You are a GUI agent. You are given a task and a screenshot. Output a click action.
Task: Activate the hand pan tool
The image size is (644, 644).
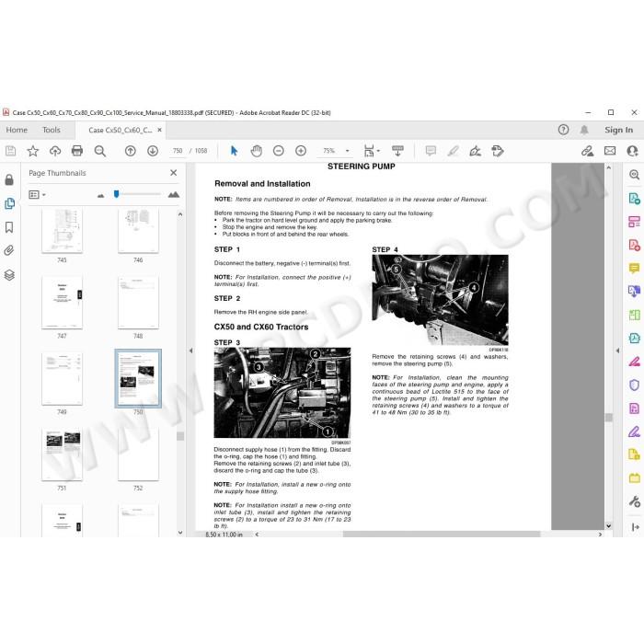(x=257, y=151)
